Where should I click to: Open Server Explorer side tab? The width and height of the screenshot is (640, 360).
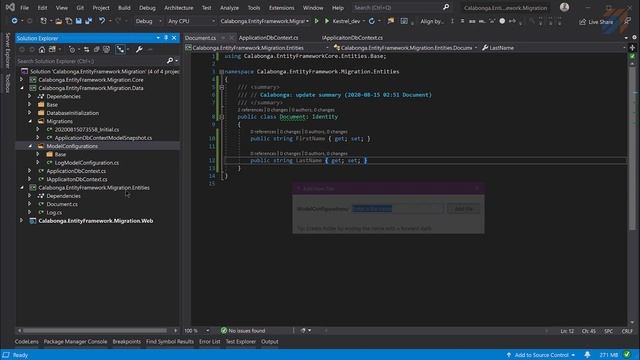tap(7, 50)
